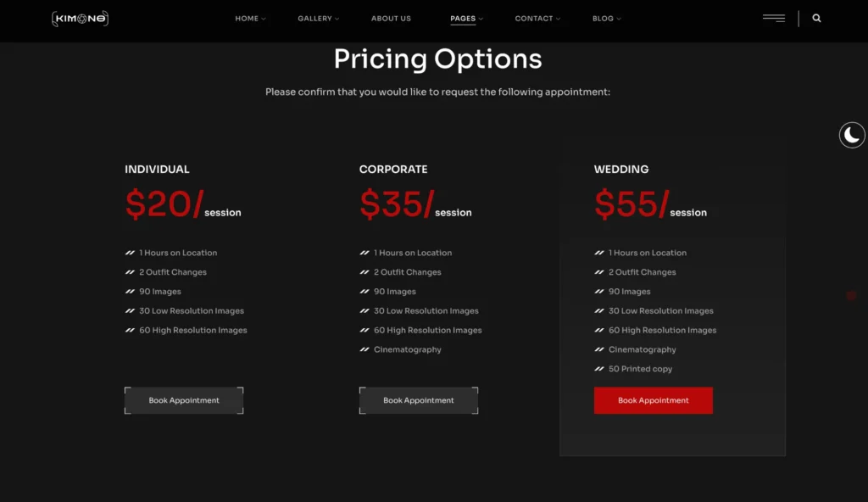Click the Kimono logo in header

(x=80, y=18)
